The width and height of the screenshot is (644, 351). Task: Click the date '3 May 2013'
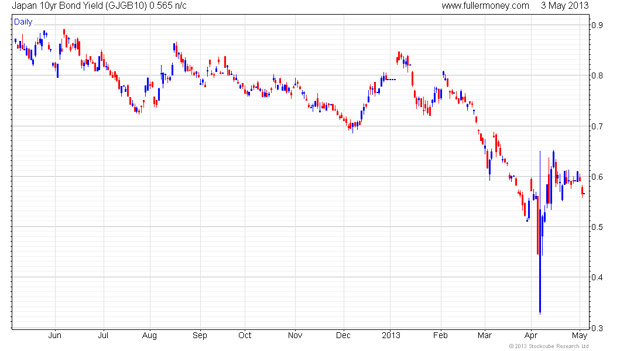(x=564, y=6)
